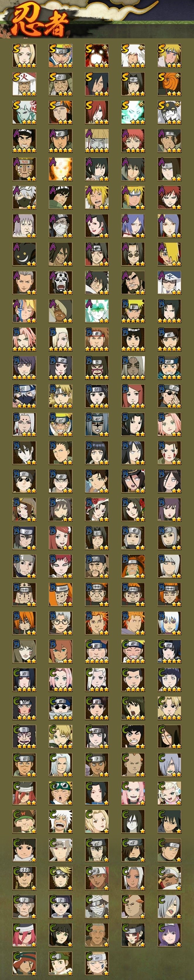
Task: Choose the A-rank ninja with 7610 headband
Action: (x=24, y=169)
